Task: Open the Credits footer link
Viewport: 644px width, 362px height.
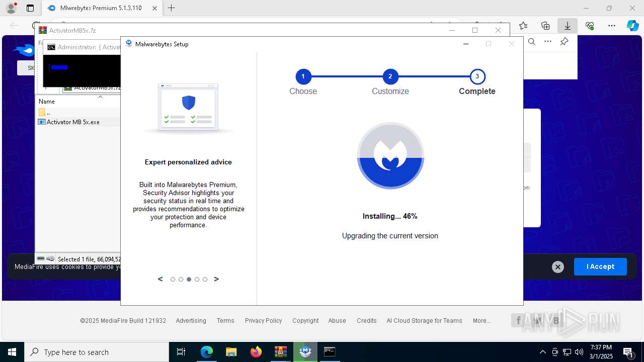Action: coord(367,321)
